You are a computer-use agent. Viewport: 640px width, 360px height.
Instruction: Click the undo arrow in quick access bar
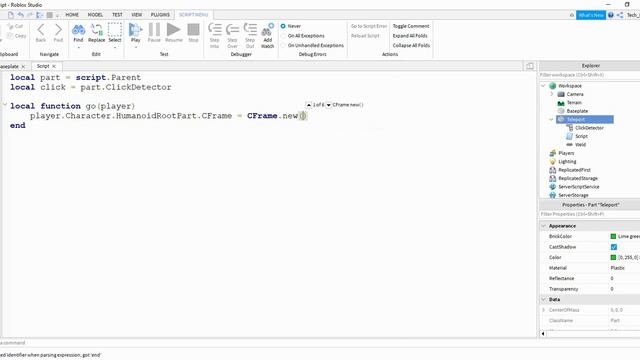tap(20, 15)
